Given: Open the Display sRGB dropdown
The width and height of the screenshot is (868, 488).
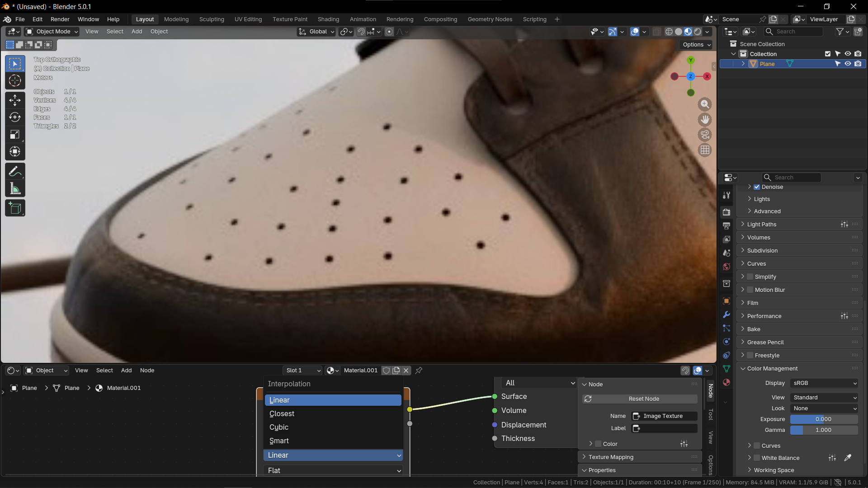Looking at the screenshot, I should [824, 383].
